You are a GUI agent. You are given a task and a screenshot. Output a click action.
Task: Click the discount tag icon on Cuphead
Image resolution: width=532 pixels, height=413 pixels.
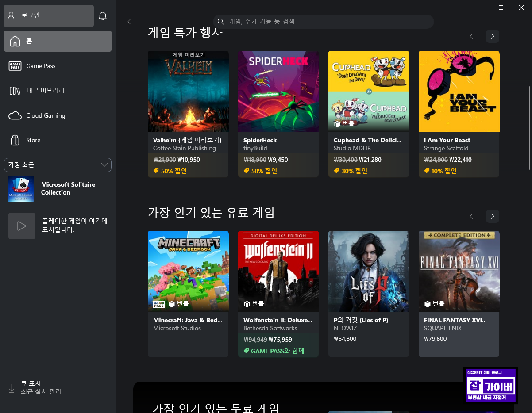336,171
